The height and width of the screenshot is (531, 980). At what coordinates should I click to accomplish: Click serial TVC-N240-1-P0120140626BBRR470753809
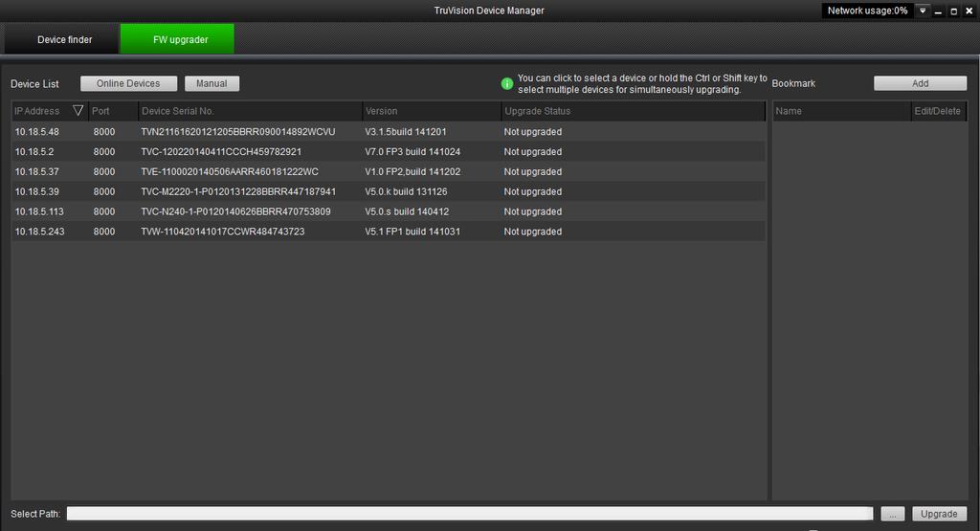pos(235,211)
